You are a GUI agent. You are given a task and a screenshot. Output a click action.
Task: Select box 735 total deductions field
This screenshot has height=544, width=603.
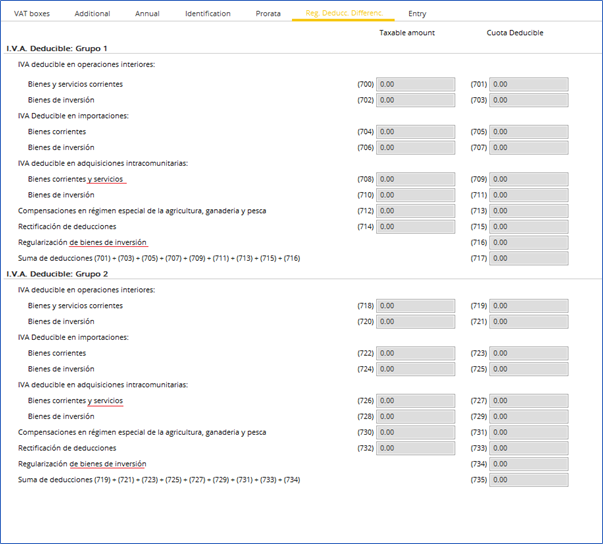(529, 479)
